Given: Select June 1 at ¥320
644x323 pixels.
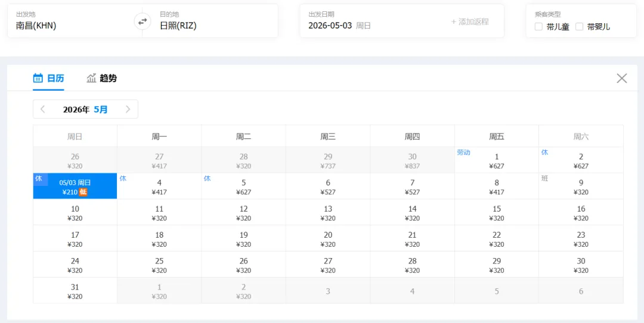Looking at the screenshot, I should 159,290.
